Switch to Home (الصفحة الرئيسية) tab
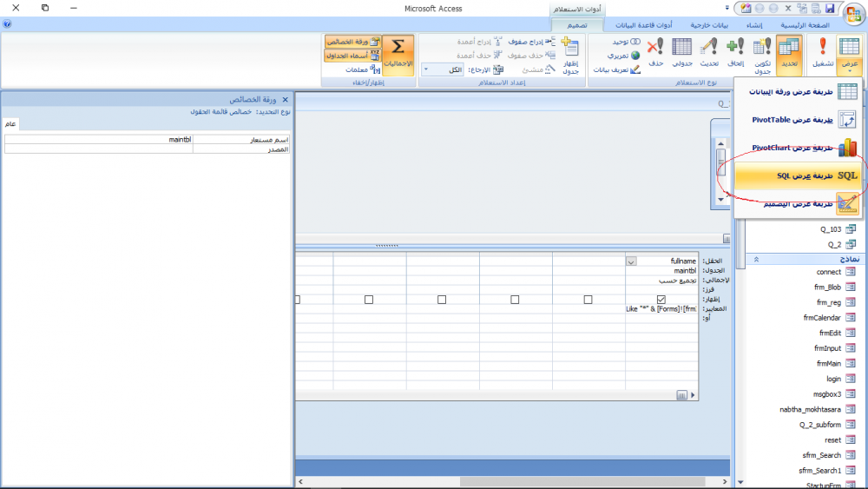Viewport: 868px width, 489px height. 805,25
